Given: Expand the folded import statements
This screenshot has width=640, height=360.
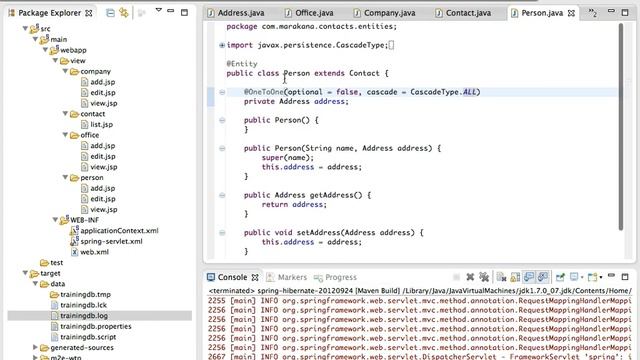Looking at the screenshot, I should 222,45.
